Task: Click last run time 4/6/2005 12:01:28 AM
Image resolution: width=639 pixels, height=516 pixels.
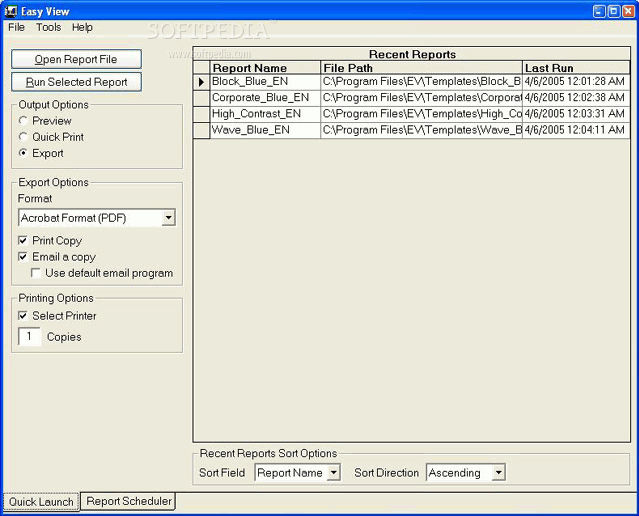Action: pyautogui.click(x=575, y=82)
